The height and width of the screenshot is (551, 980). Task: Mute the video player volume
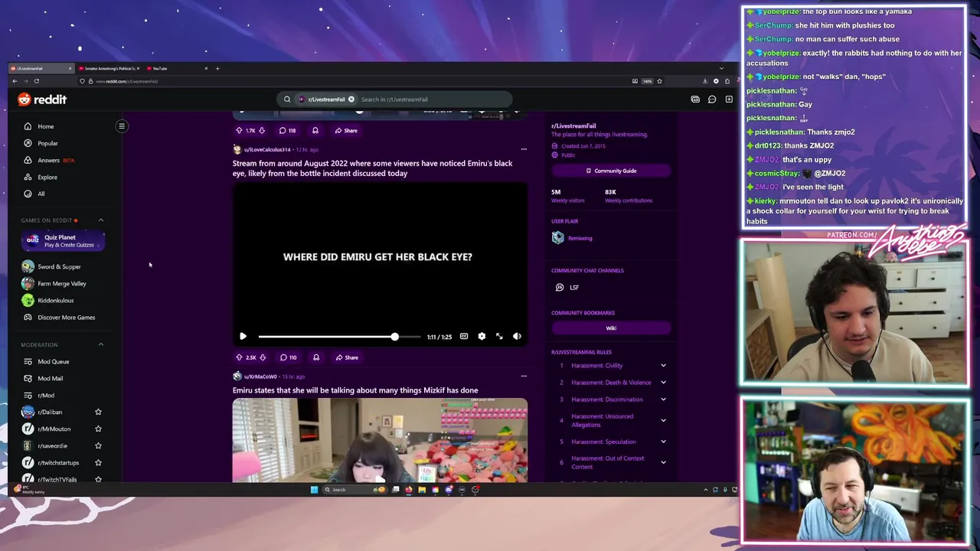(x=517, y=337)
